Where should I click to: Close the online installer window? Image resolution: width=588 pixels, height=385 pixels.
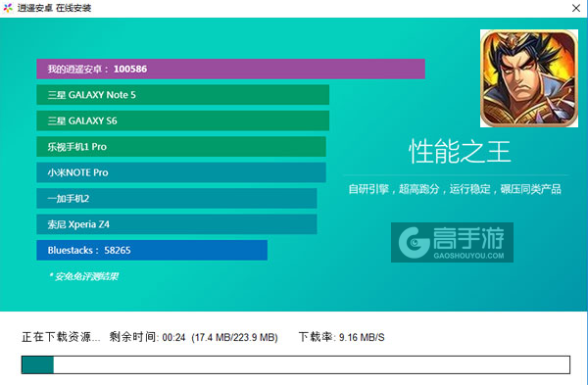pos(576,8)
